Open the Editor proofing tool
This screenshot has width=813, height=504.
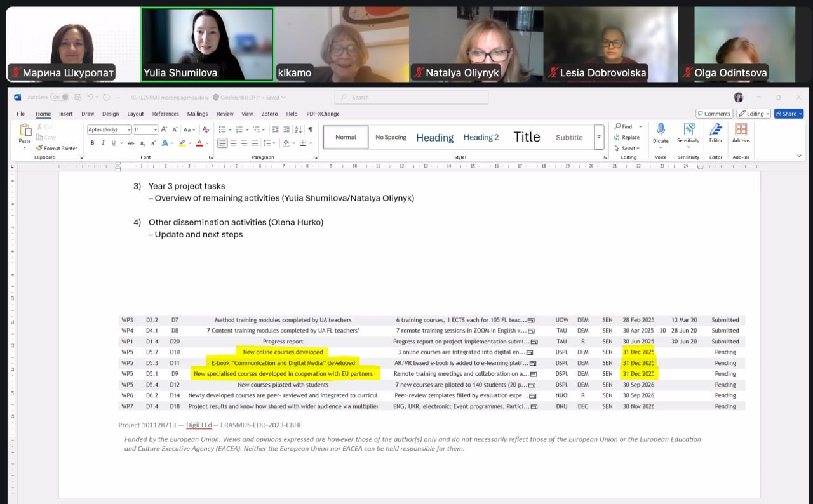point(716,133)
